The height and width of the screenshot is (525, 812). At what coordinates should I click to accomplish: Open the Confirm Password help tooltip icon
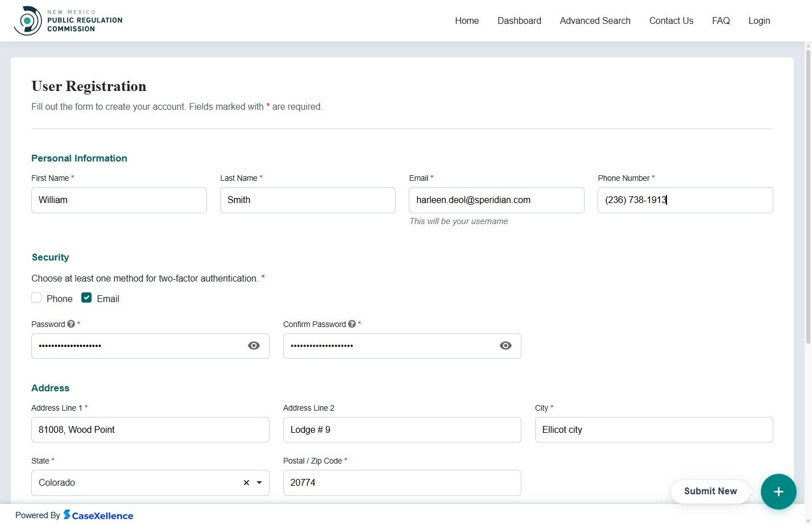point(352,324)
